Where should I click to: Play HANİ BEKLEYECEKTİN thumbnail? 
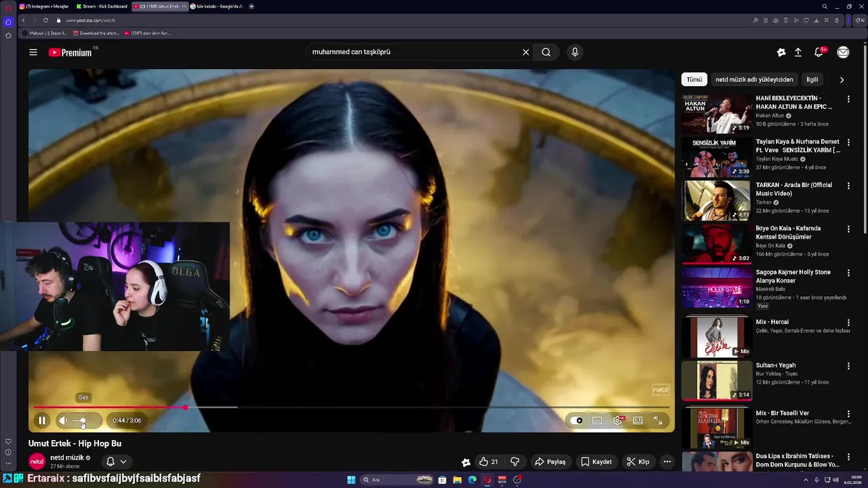[x=717, y=113]
